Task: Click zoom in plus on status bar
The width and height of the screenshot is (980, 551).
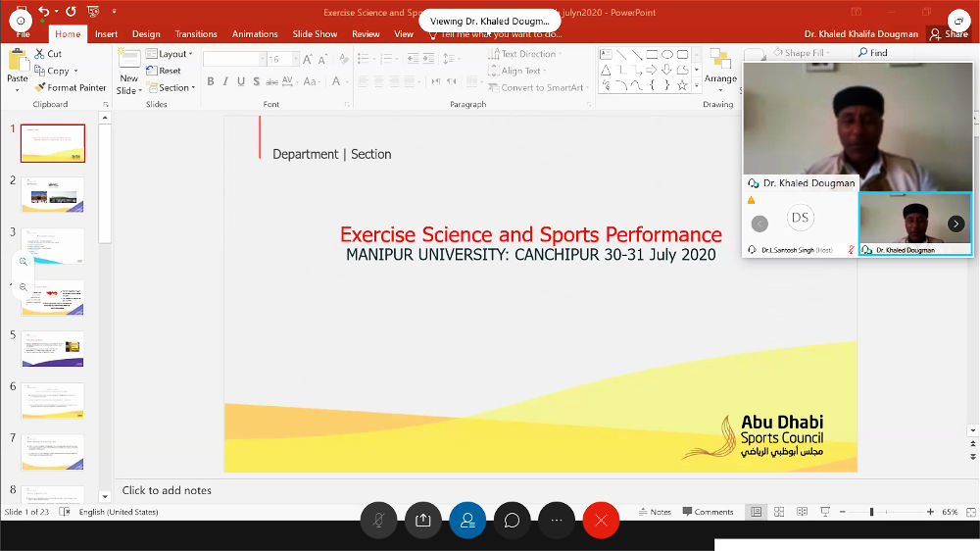Action: (930, 512)
